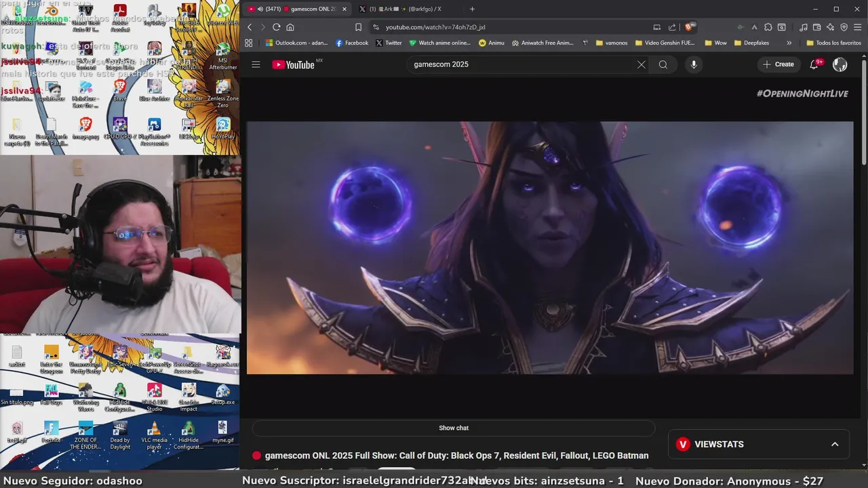Open the Brave Shields lion icon
868x488 pixels.
pos(690,27)
